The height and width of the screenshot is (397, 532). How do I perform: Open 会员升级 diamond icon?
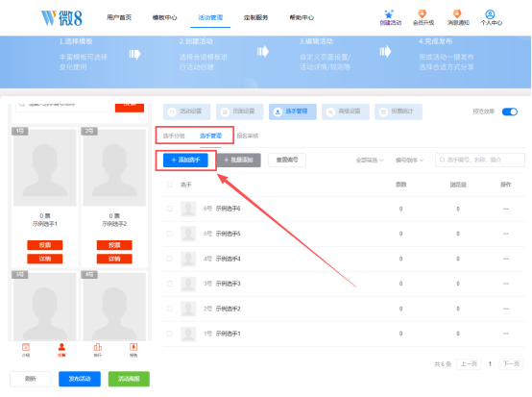[x=423, y=13]
